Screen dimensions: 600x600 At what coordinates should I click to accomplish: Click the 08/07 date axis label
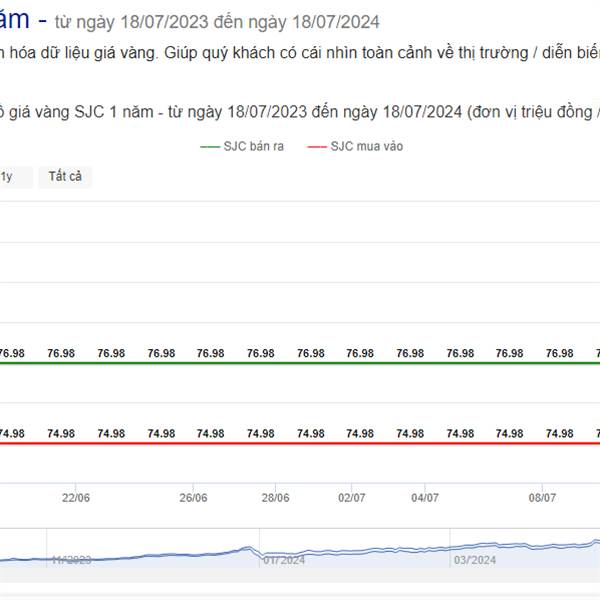tap(542, 497)
